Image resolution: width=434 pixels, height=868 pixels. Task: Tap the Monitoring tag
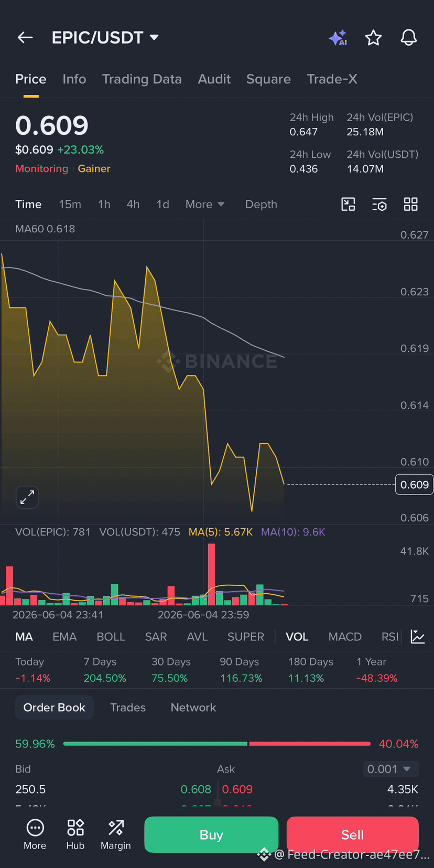tap(42, 168)
